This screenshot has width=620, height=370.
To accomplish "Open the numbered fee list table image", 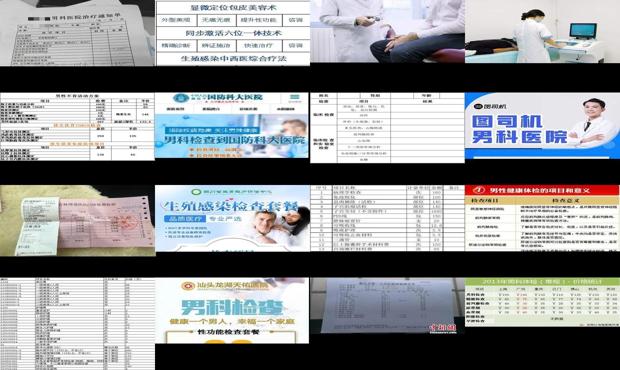I will [x=388, y=218].
